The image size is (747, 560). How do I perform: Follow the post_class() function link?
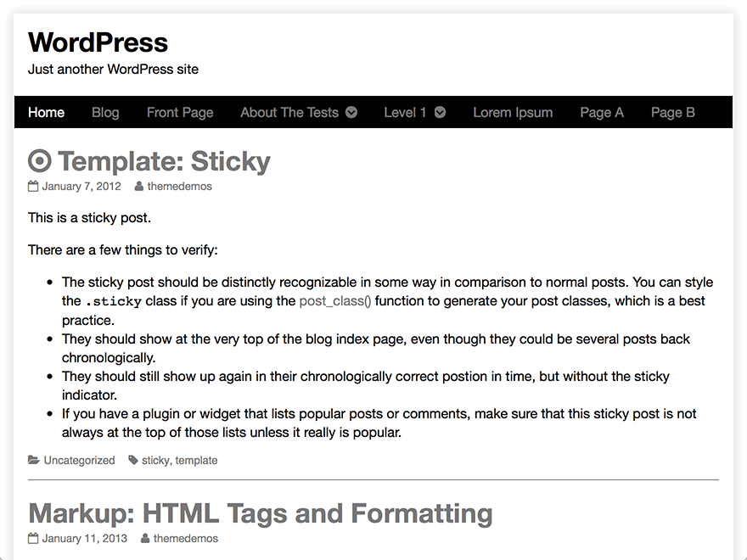pyautogui.click(x=335, y=301)
